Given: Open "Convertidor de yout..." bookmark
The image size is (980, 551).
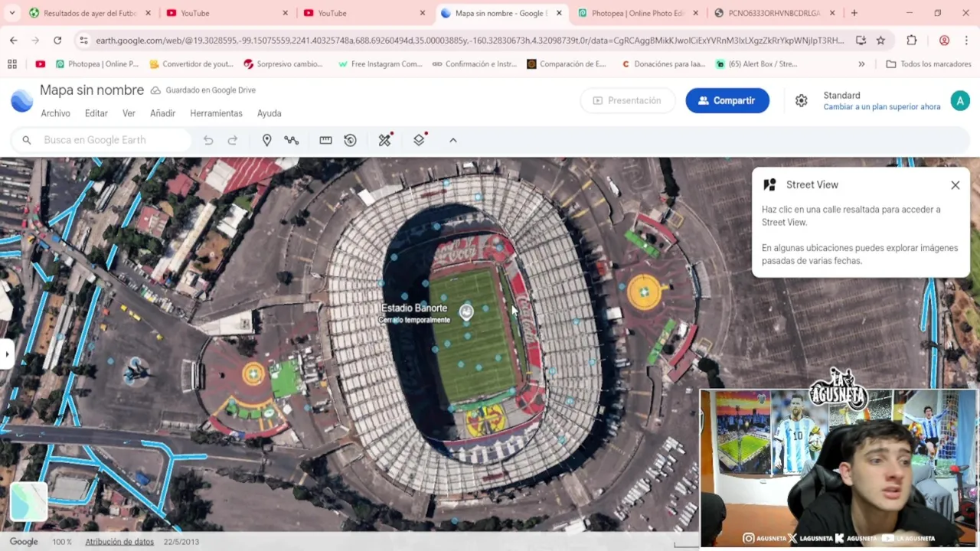Looking at the screenshot, I should pyautogui.click(x=191, y=64).
